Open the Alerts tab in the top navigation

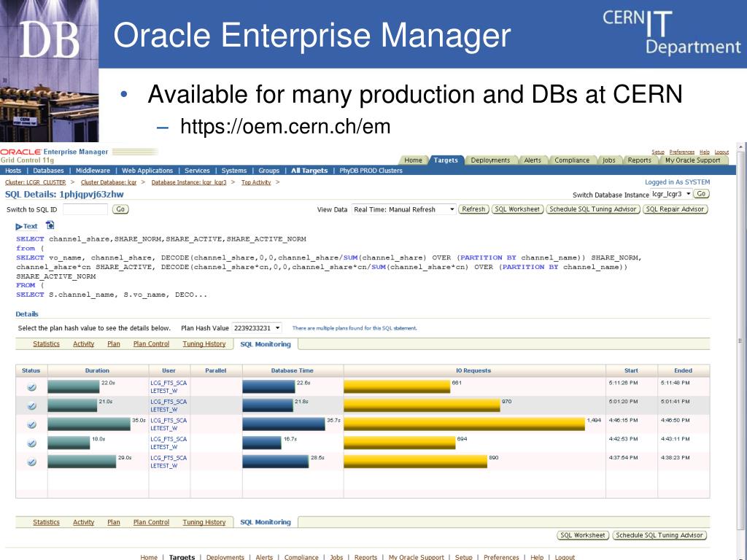point(532,160)
